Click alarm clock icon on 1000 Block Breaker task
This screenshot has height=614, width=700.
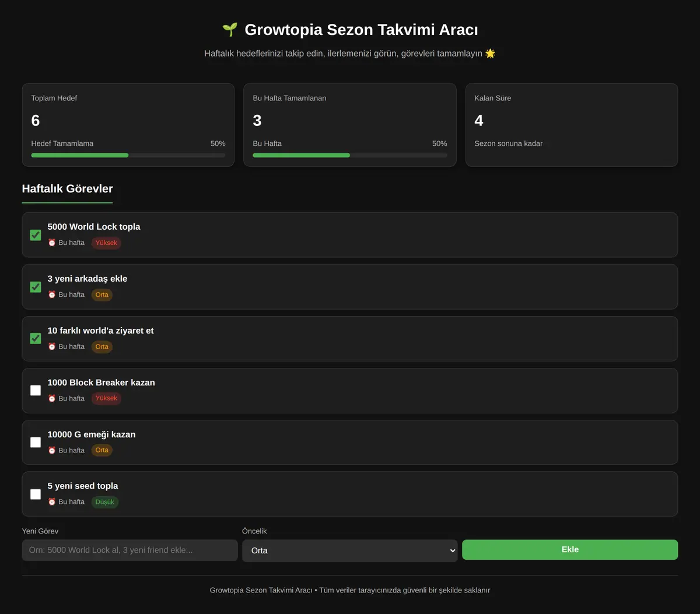pyautogui.click(x=52, y=398)
